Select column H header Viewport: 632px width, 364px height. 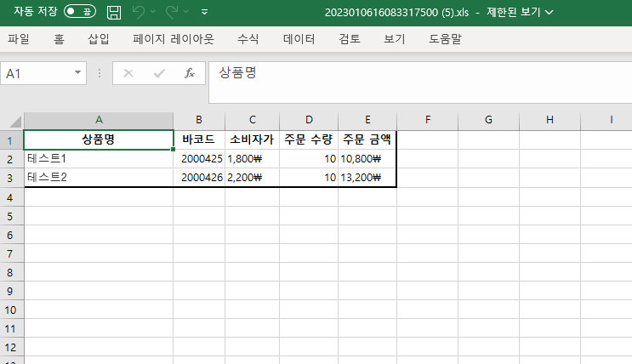coord(549,120)
